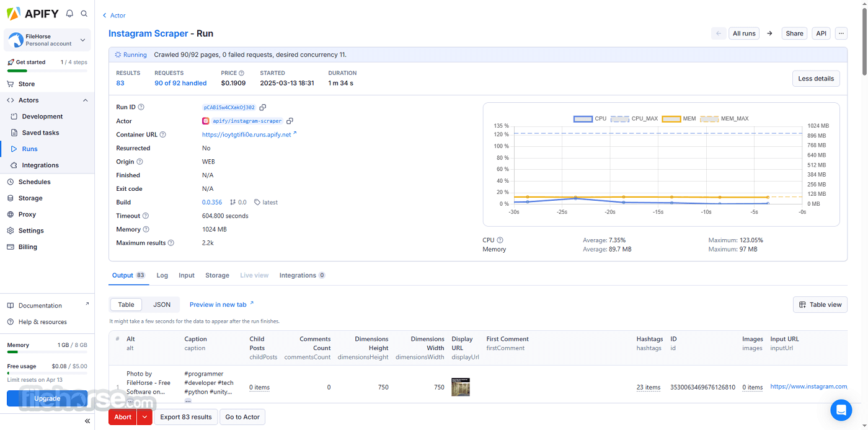Switch to the Integrations tab

[303, 275]
